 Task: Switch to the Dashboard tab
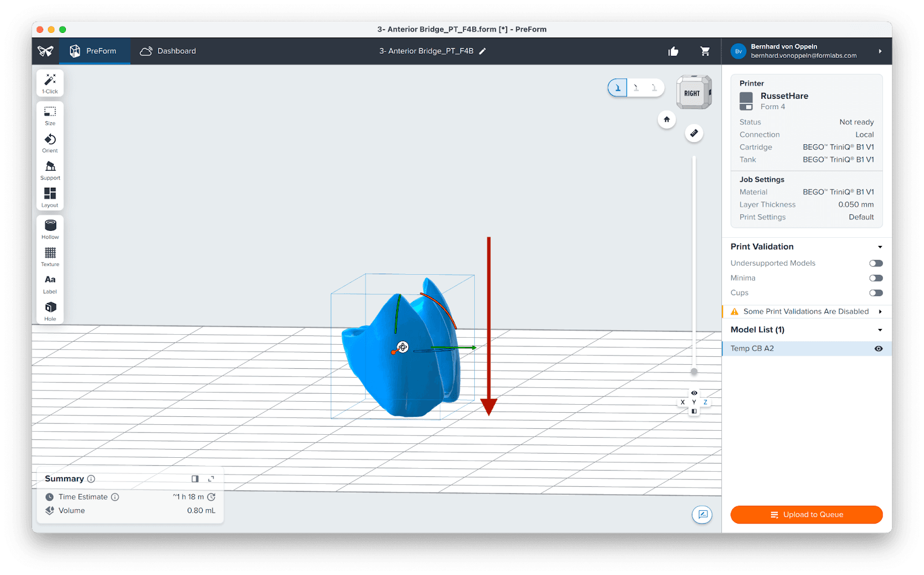point(168,51)
